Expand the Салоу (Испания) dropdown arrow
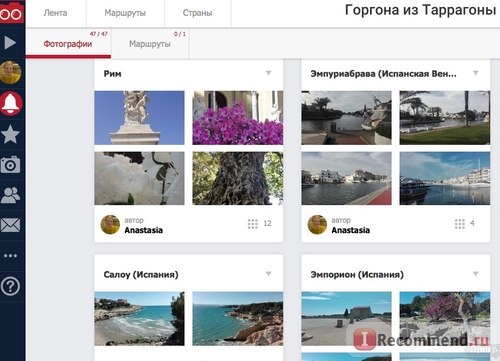The image size is (500, 361). (269, 274)
